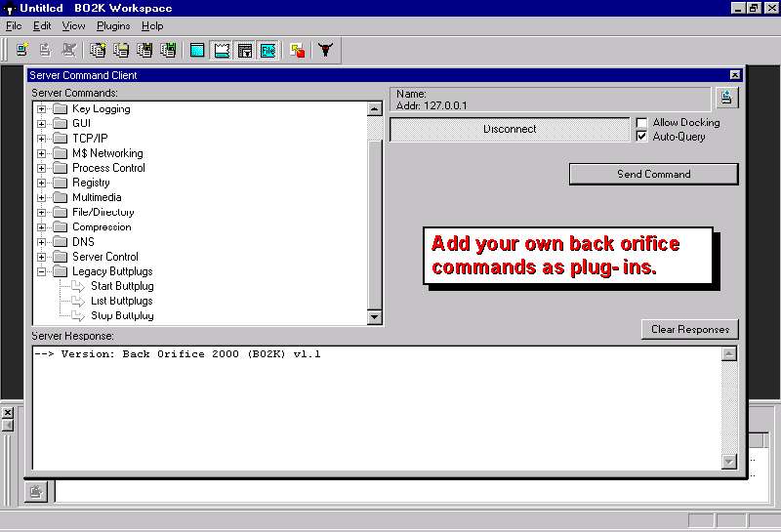Close the Server Command Client panel
The image size is (781, 532).
[735, 75]
